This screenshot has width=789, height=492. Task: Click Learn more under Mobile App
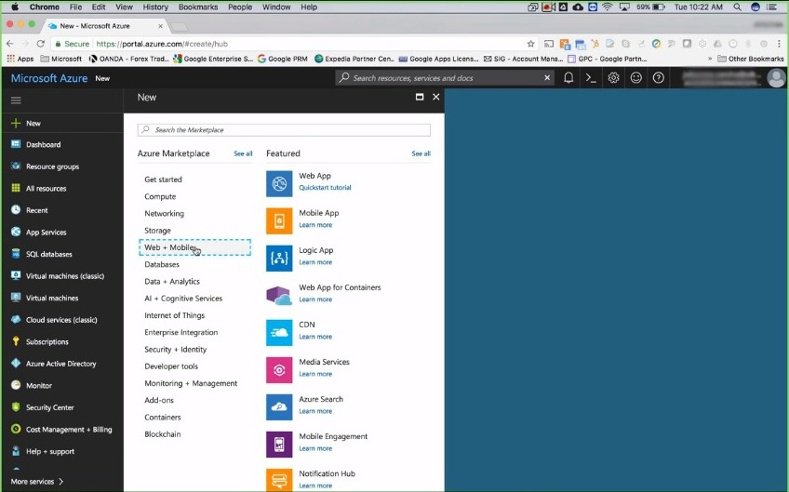point(315,225)
